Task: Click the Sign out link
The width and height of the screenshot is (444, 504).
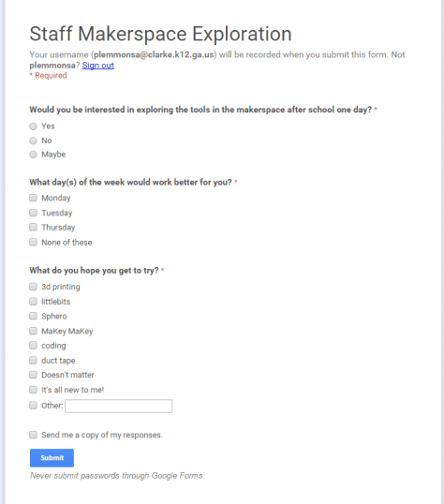Action: (x=97, y=66)
